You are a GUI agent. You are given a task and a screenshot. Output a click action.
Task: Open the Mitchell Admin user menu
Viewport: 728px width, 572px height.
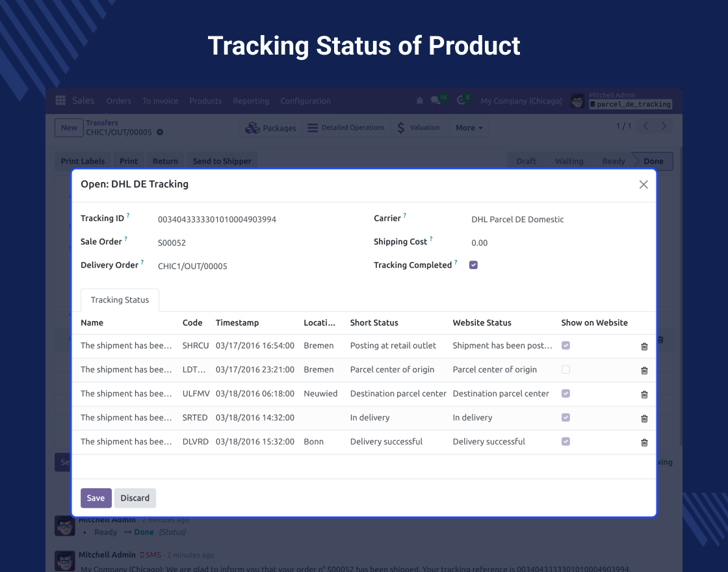coord(621,100)
